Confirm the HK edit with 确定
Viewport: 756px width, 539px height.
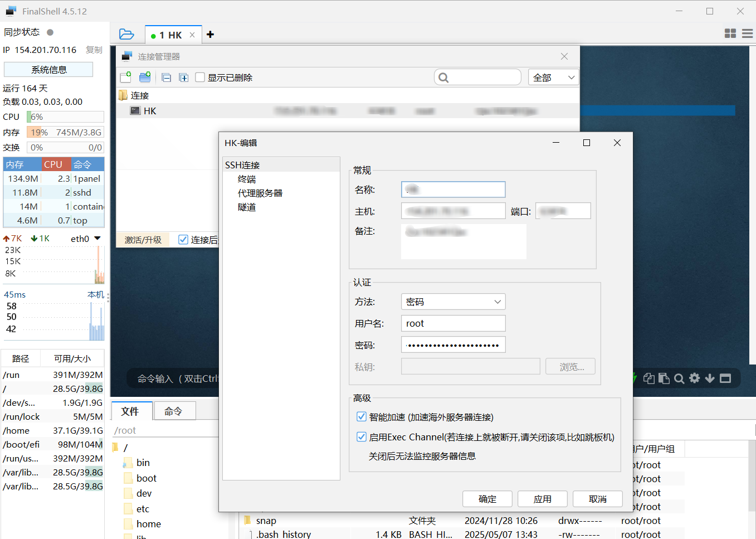[x=487, y=499]
